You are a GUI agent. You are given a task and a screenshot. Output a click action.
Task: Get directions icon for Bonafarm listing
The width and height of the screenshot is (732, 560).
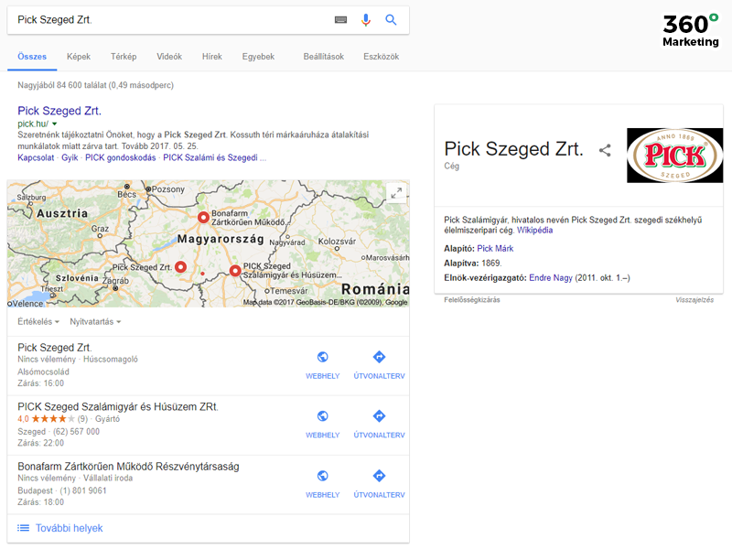coord(379,476)
